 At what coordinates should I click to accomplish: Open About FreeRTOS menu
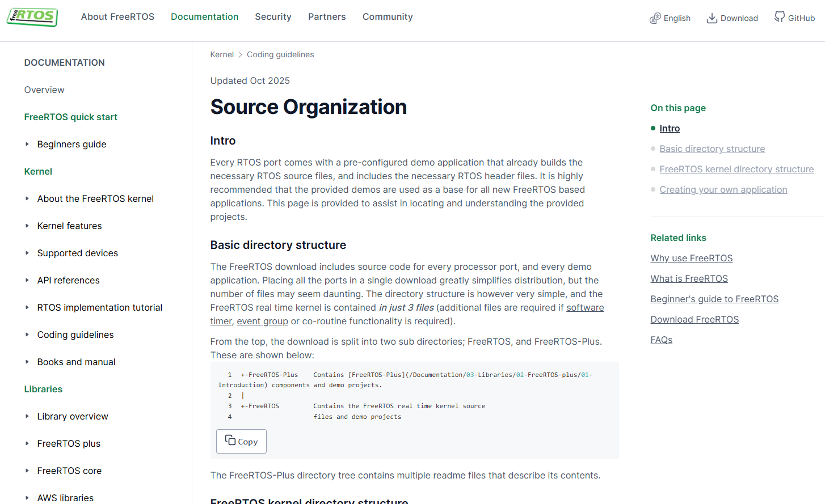point(117,17)
